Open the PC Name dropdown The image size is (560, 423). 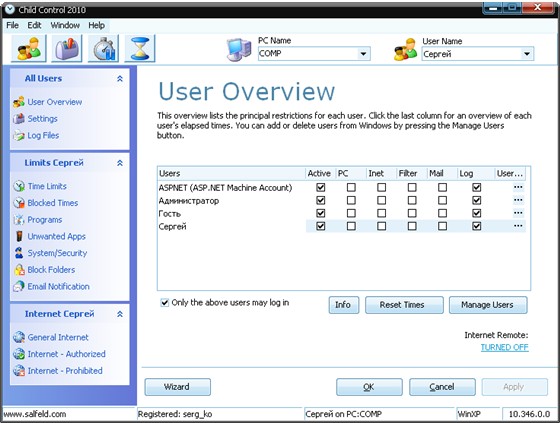[363, 54]
